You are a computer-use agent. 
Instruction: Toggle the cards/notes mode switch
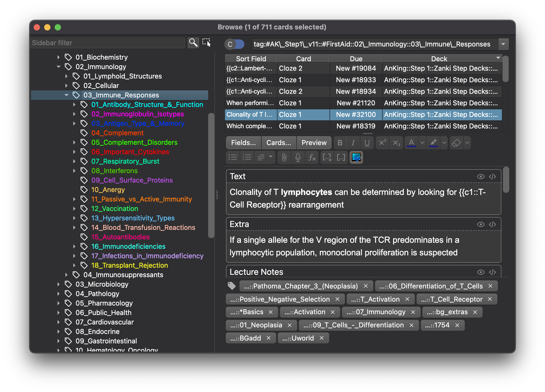[234, 44]
